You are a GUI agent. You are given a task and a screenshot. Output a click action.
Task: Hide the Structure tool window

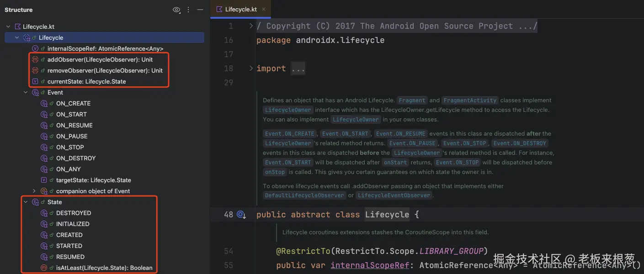click(200, 10)
